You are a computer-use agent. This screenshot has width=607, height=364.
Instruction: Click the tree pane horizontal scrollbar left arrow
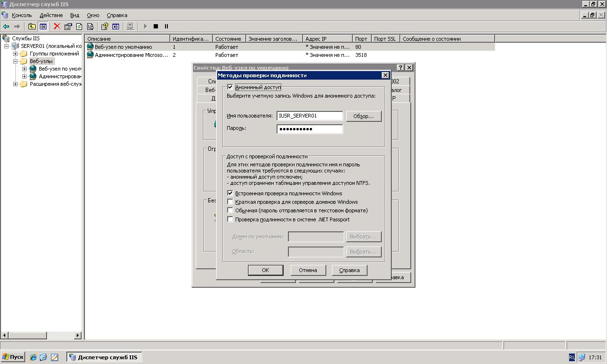coord(5,336)
